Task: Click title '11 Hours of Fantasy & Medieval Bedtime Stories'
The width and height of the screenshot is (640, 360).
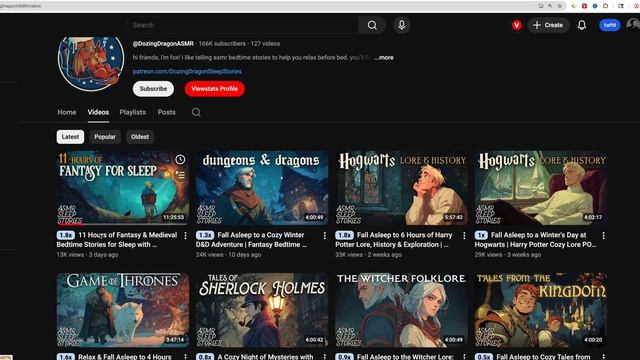Action: [117, 240]
